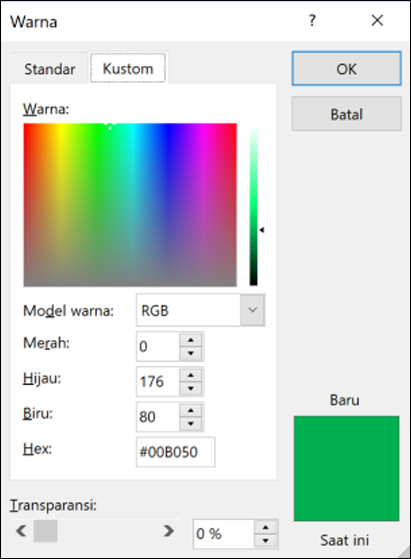The image size is (411, 559).
Task: Pick a color in the spectrum field
Action: point(130,205)
